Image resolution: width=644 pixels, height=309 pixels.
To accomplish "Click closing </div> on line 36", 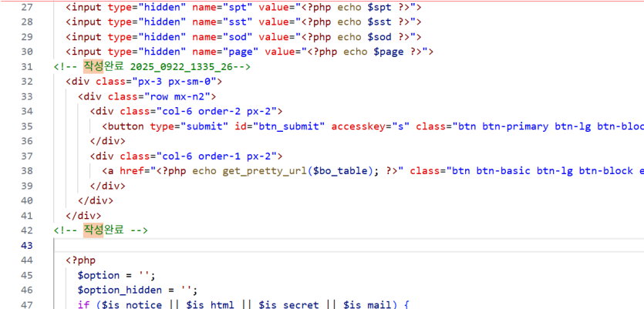I will tap(108, 141).
